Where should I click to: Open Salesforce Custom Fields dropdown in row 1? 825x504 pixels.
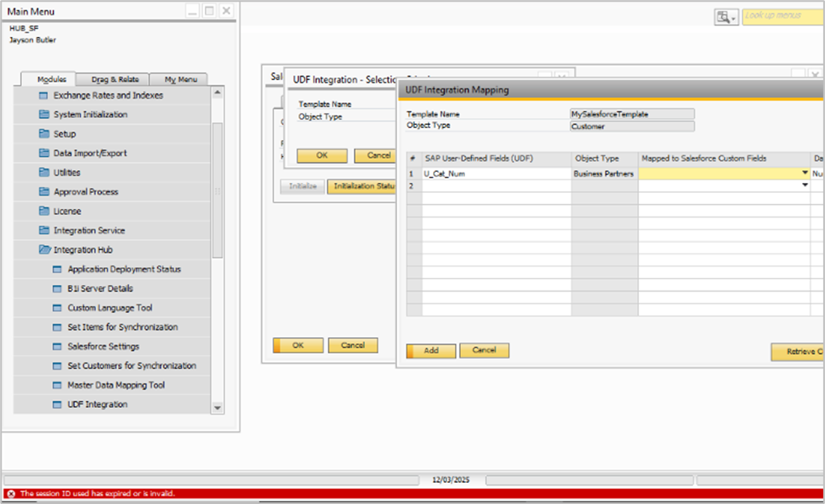(805, 173)
